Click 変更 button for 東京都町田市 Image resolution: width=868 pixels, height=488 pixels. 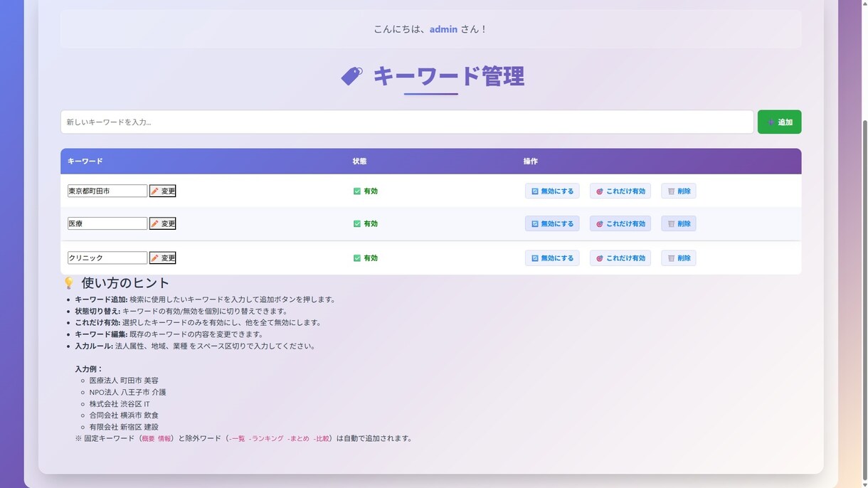(162, 191)
